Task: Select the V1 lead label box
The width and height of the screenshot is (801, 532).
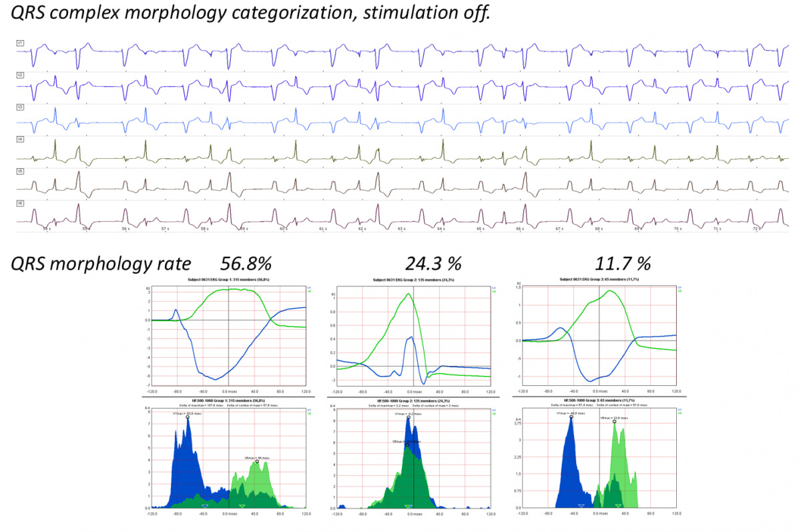Action: click(x=20, y=43)
